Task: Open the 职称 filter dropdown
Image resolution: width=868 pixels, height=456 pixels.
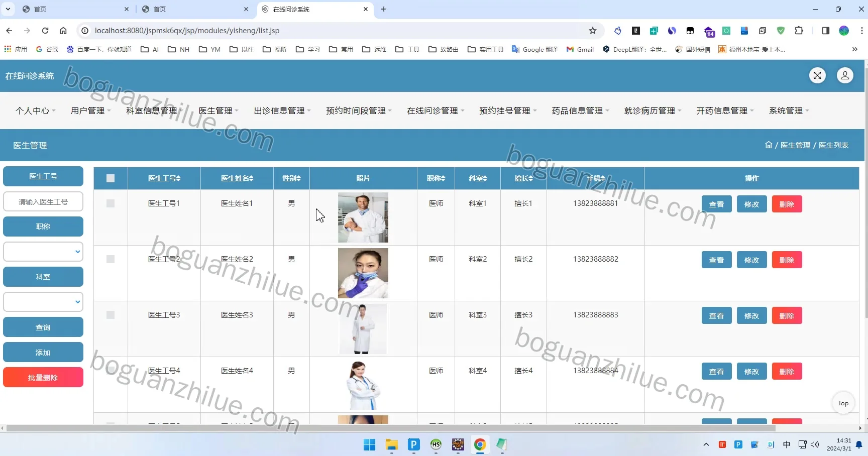Action: 43,252
